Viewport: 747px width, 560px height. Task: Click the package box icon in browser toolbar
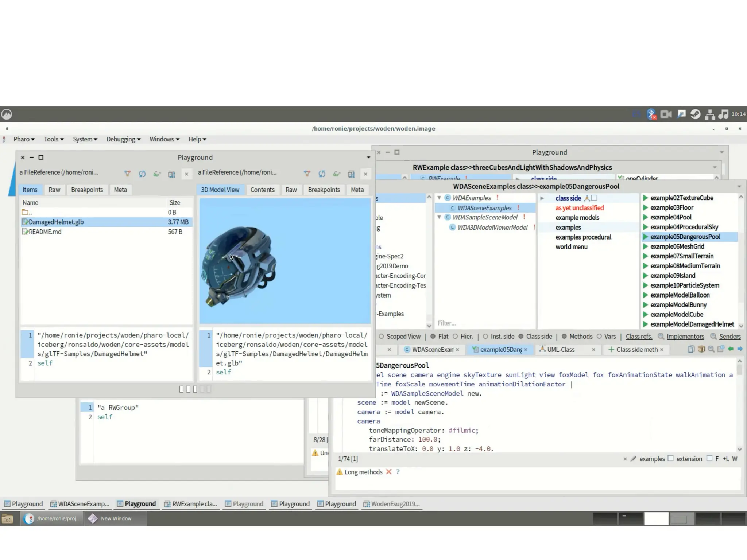[x=701, y=349]
